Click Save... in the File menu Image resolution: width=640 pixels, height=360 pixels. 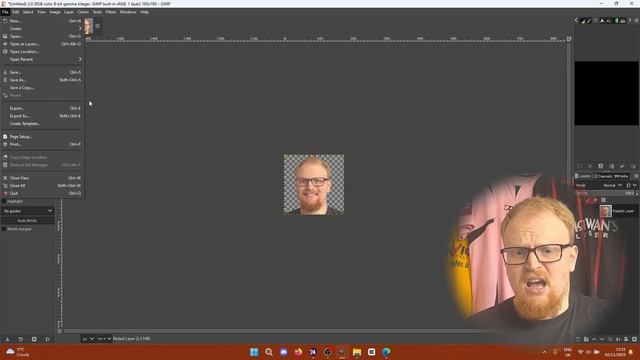point(42,72)
